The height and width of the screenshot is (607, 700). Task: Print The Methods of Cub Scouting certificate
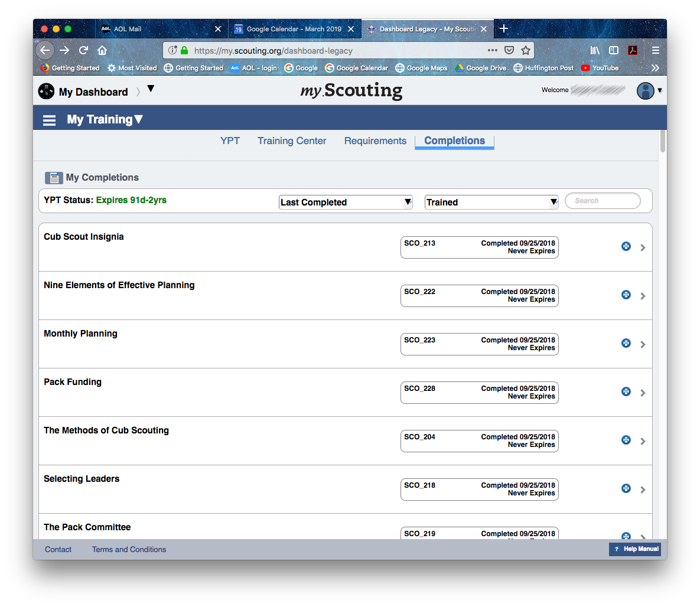coord(626,440)
